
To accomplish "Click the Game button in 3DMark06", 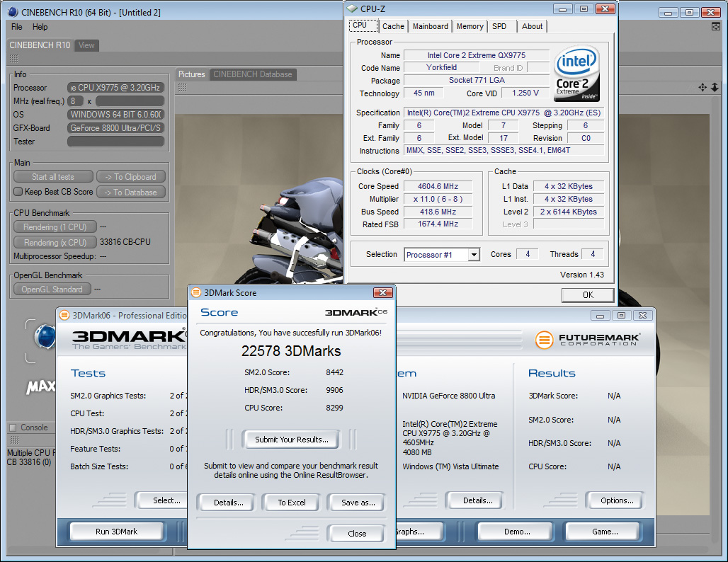I will (x=605, y=532).
